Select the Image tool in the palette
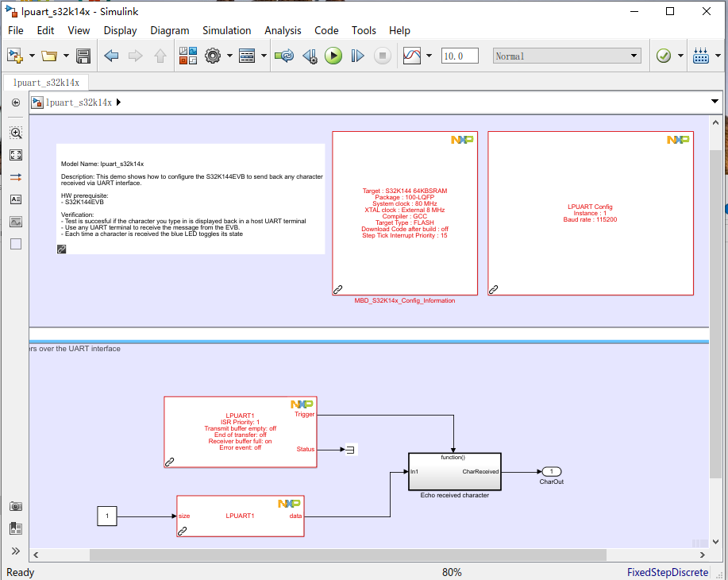 click(x=16, y=222)
